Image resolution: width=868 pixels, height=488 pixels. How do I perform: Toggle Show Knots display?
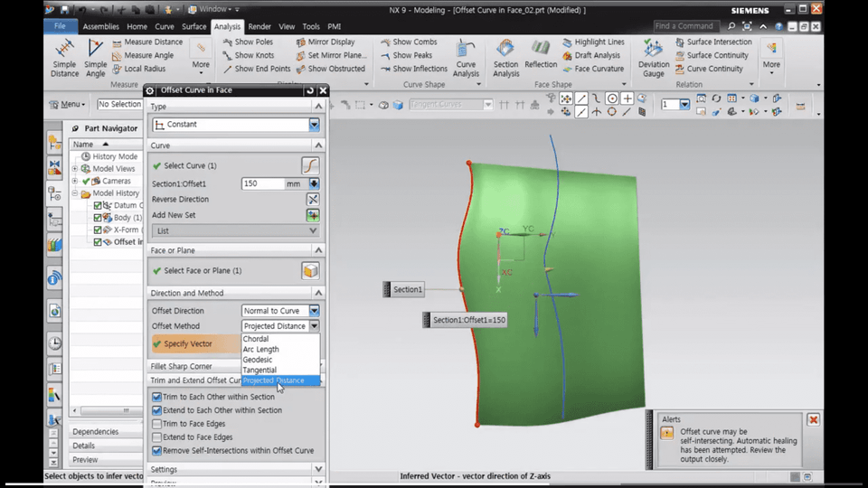pos(248,55)
